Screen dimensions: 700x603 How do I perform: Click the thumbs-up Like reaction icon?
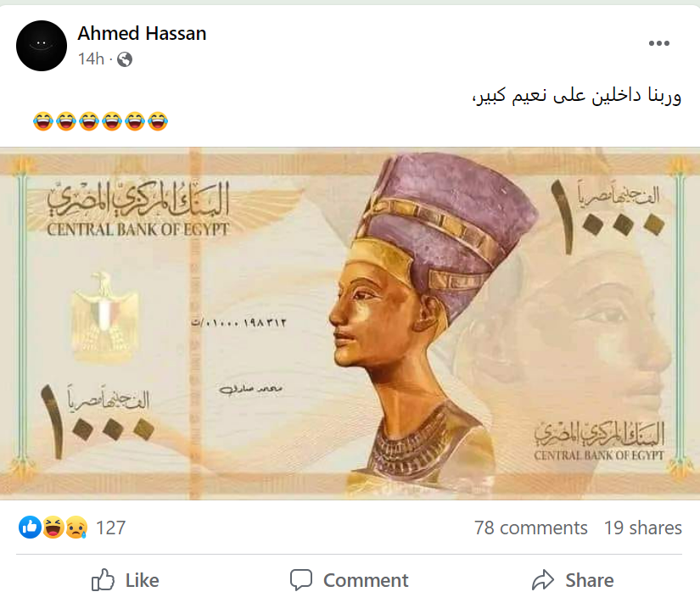click(x=30, y=528)
